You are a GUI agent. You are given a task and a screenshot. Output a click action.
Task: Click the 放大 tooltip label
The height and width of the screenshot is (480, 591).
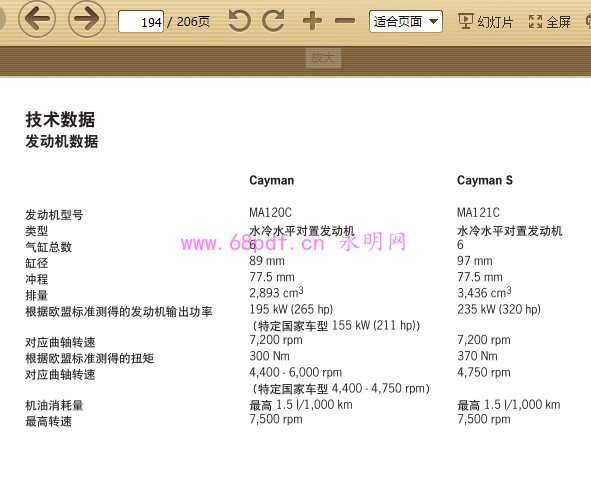[x=323, y=58]
